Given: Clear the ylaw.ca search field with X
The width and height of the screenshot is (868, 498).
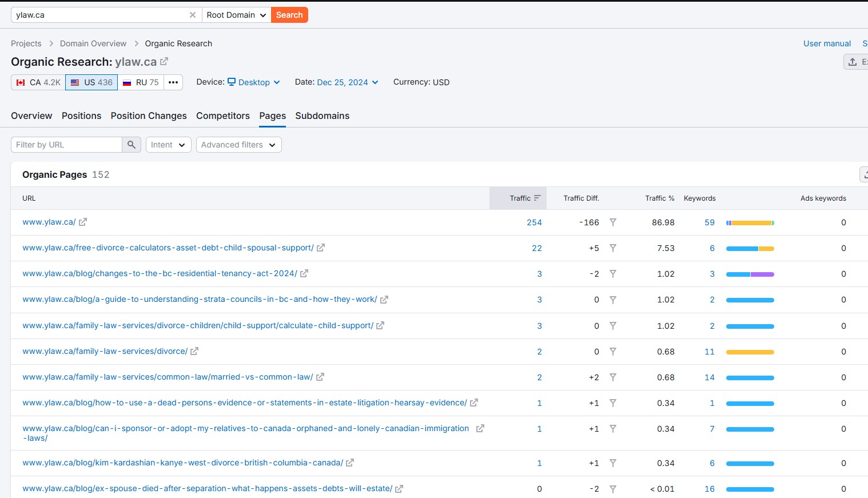Looking at the screenshot, I should point(193,15).
